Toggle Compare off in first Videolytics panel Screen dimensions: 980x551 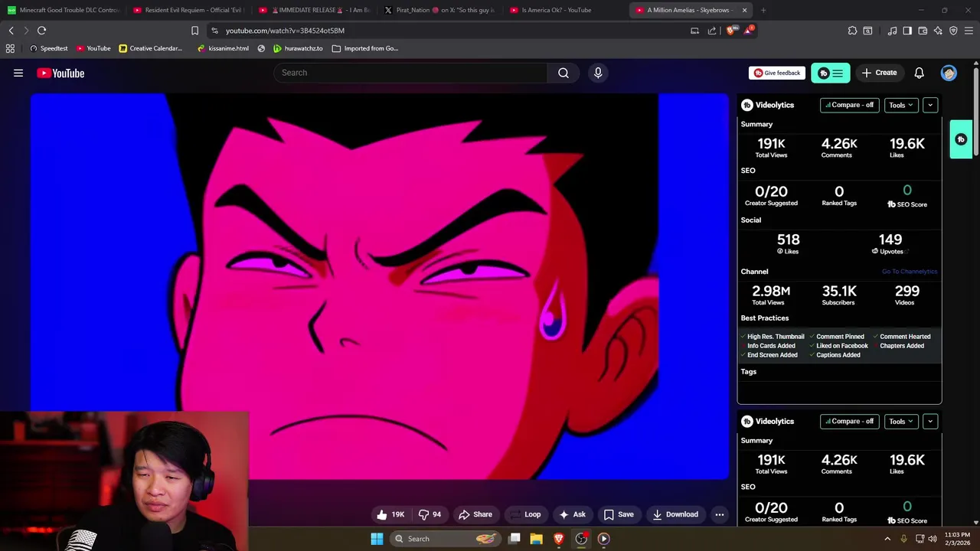[849, 105]
